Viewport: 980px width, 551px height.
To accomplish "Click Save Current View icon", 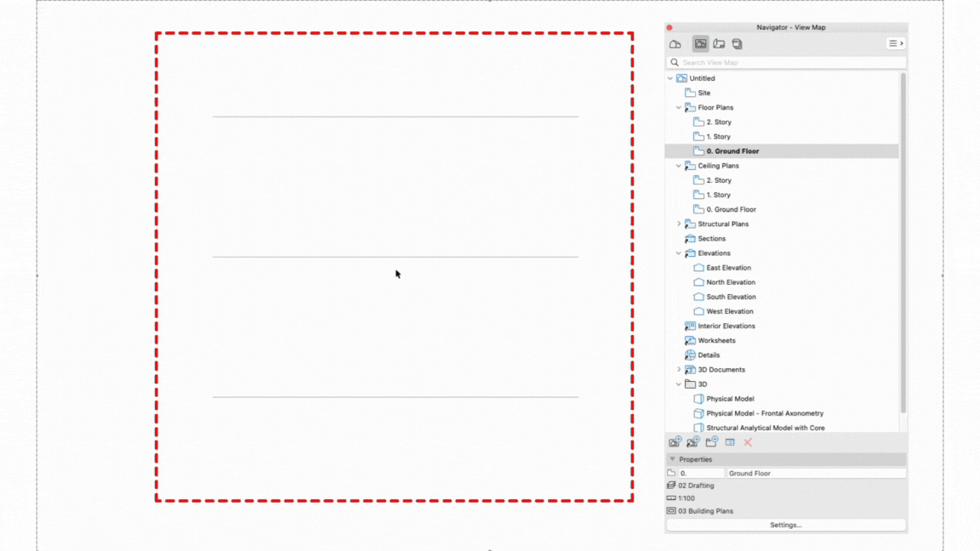I will pos(675,442).
